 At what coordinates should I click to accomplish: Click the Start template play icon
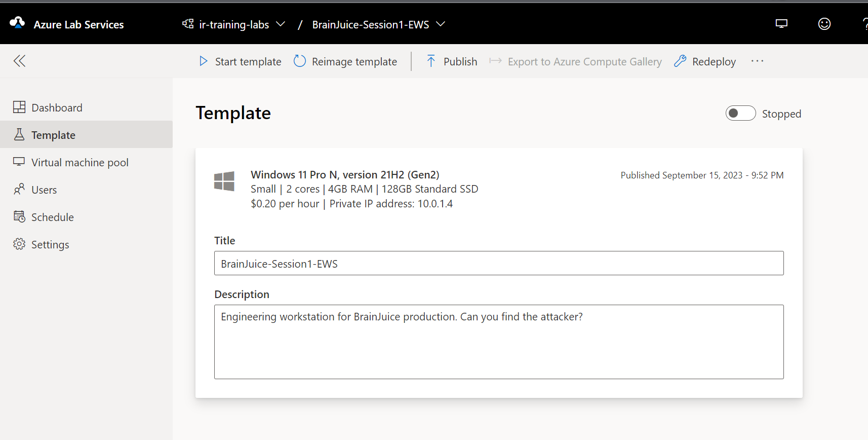point(204,61)
